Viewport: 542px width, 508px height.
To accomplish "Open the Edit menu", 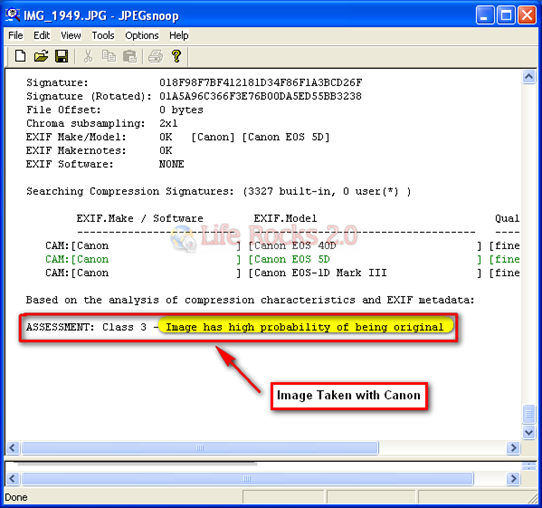I will [41, 35].
